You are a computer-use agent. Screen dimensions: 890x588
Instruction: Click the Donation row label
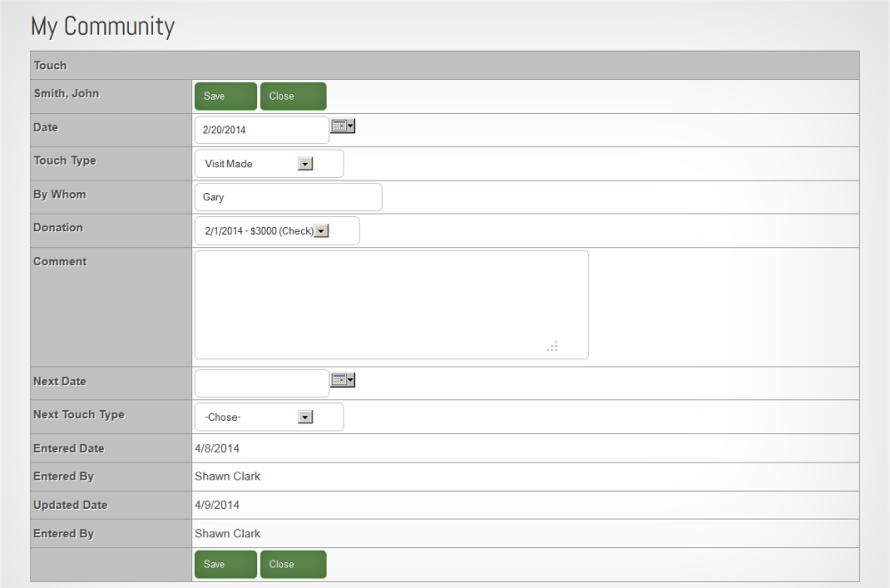pyautogui.click(x=58, y=228)
